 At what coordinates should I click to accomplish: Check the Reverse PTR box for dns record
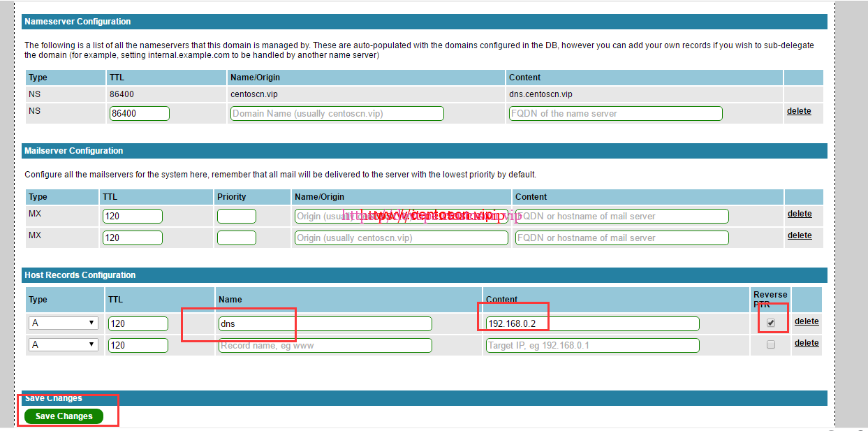(x=771, y=323)
